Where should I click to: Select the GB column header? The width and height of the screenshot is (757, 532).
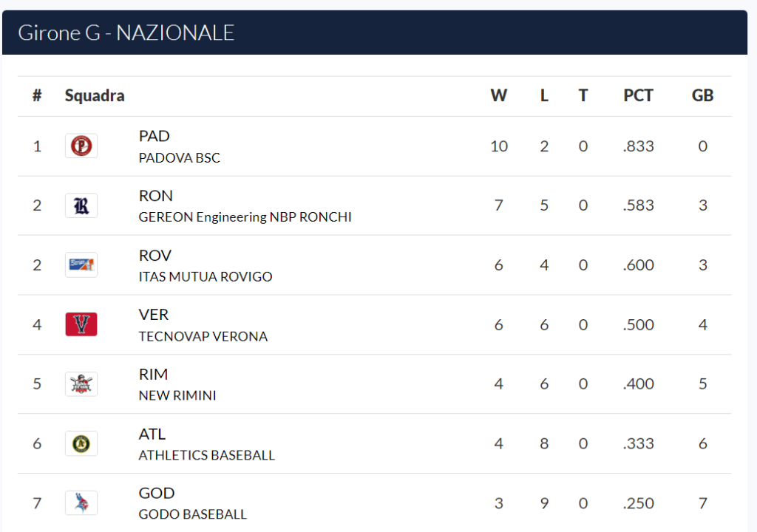click(x=702, y=95)
